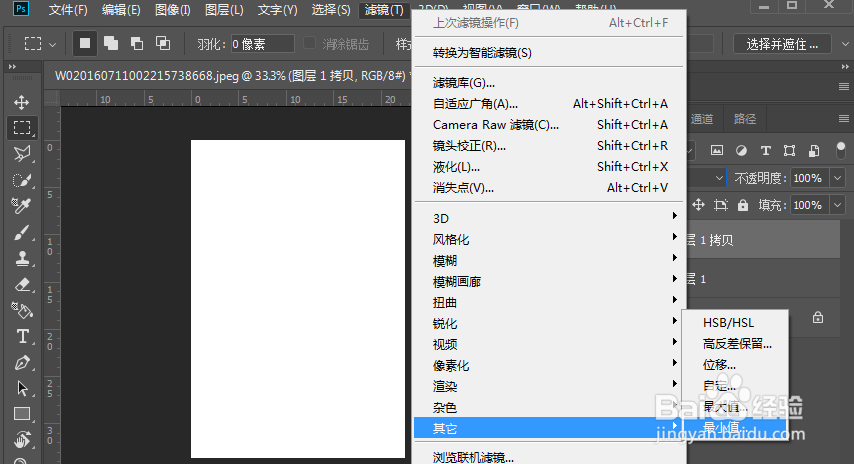The image size is (854, 464).
Task: Toggle the layer filtering switch
Action: click(x=841, y=150)
